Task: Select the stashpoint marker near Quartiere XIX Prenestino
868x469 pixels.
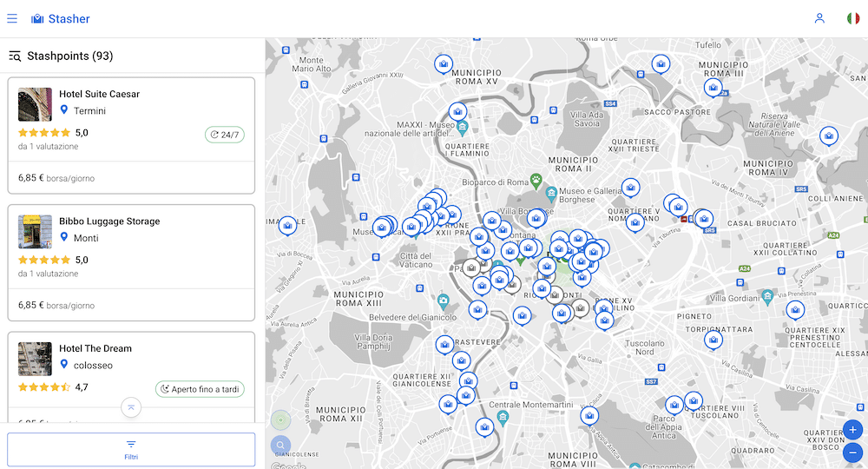Action: pos(795,311)
